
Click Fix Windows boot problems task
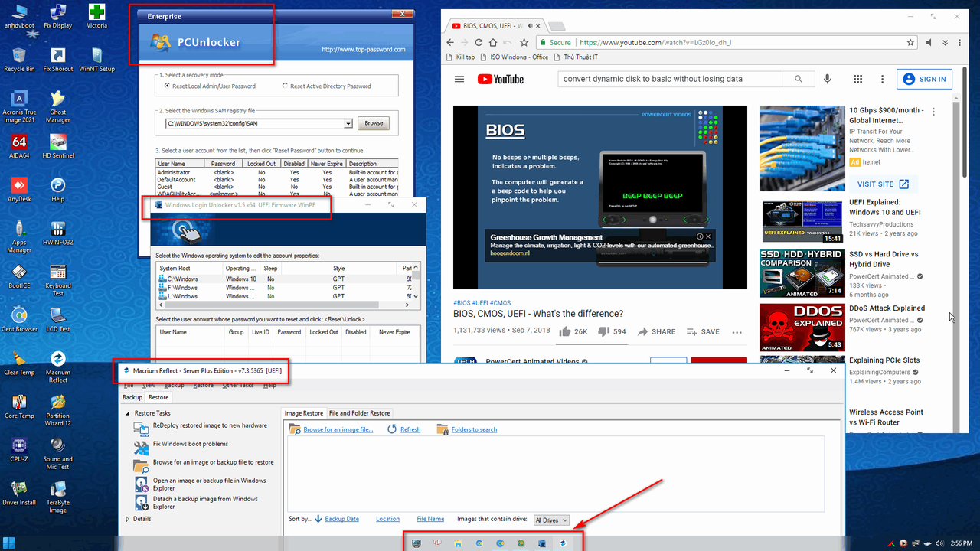(191, 444)
